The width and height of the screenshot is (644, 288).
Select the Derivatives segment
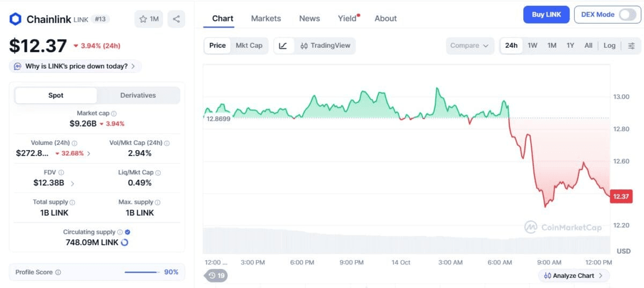(x=138, y=95)
